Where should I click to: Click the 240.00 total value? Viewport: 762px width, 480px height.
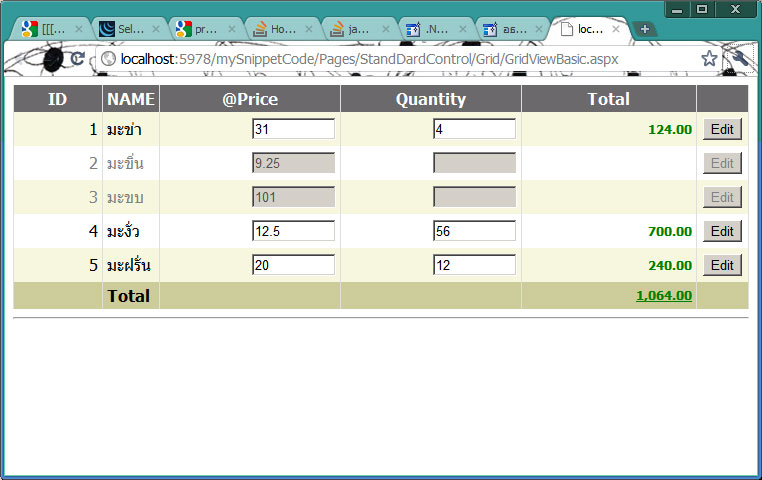tap(670, 266)
